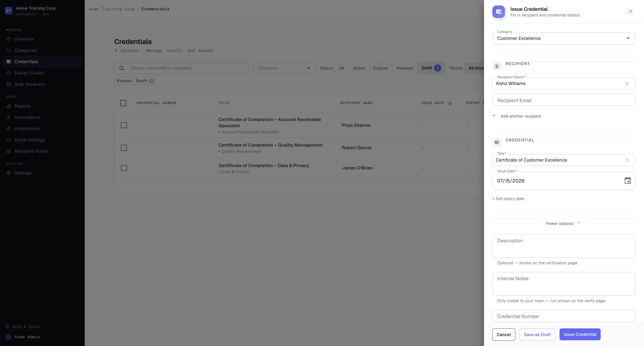The height and width of the screenshot is (346, 644).
Task: Click the Internal Notes text area
Action: click(x=563, y=284)
